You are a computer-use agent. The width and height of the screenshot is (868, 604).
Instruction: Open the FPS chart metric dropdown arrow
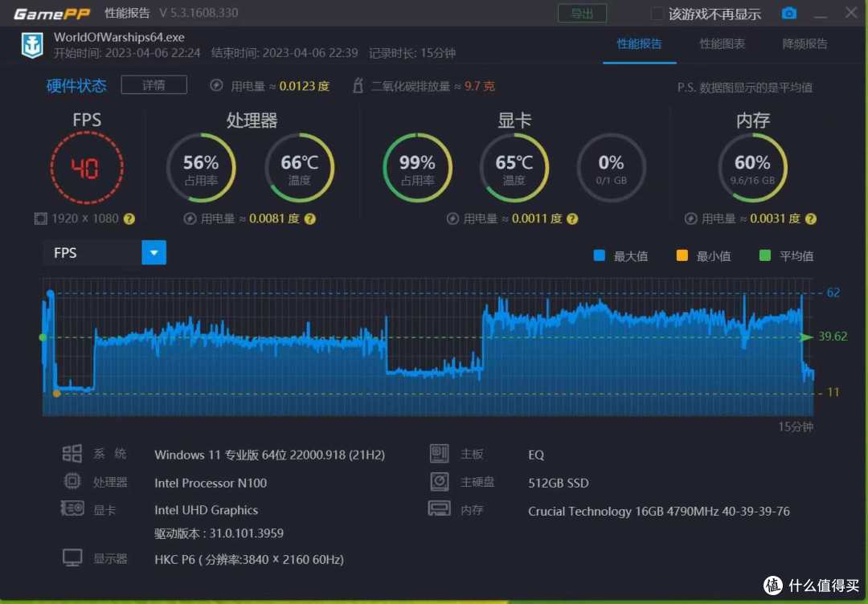pyautogui.click(x=154, y=253)
